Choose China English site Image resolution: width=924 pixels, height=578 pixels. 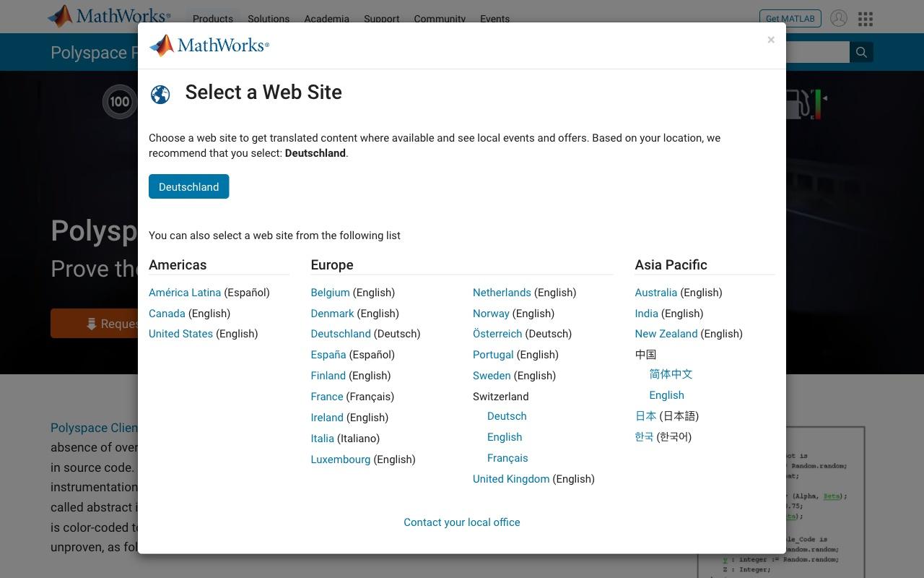[666, 395]
